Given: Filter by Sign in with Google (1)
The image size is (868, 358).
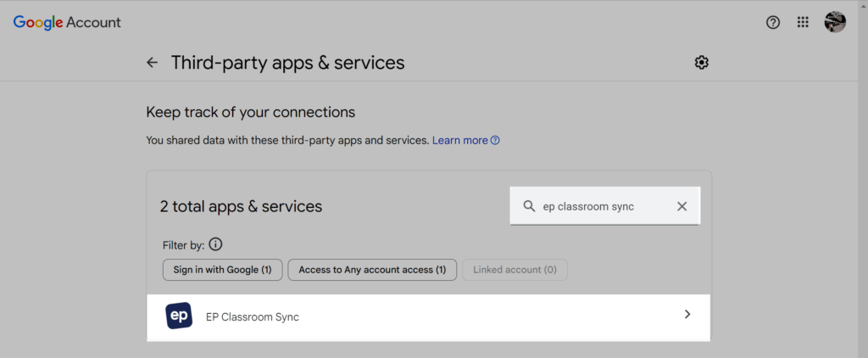Looking at the screenshot, I should tap(223, 270).
